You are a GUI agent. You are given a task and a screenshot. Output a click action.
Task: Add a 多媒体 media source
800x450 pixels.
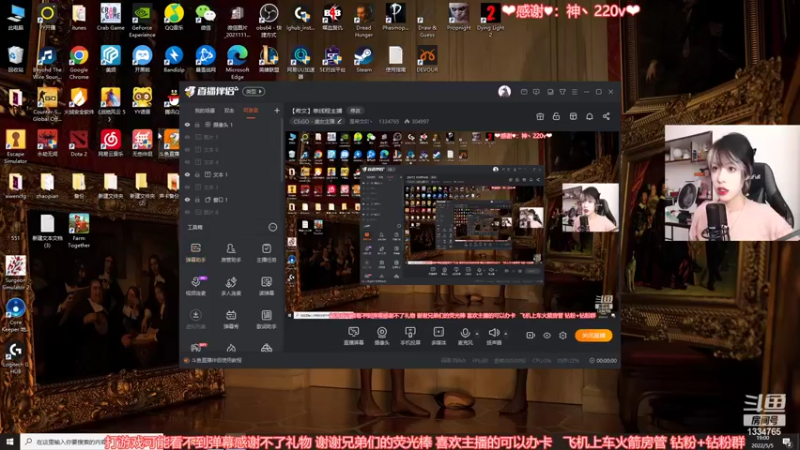(438, 336)
